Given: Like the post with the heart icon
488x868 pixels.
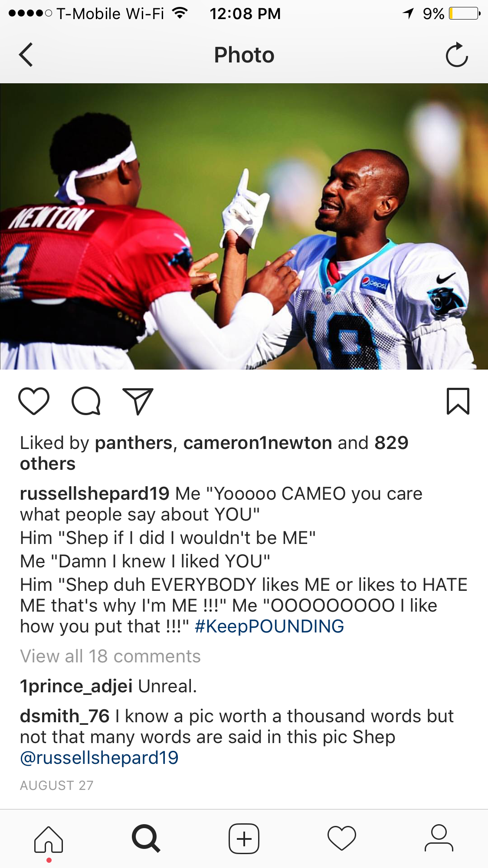Looking at the screenshot, I should [x=34, y=401].
